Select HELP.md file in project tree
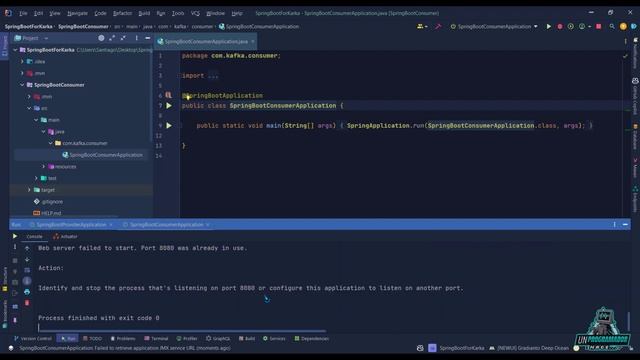 coord(47,213)
